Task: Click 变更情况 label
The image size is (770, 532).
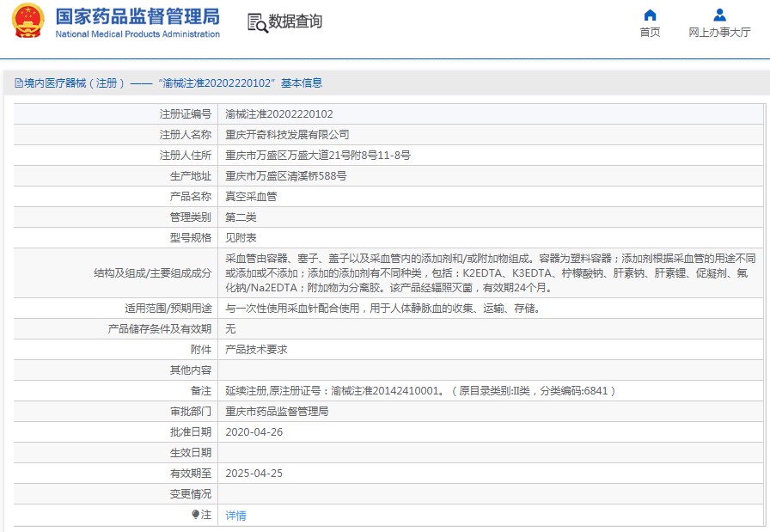Action: pos(191,494)
